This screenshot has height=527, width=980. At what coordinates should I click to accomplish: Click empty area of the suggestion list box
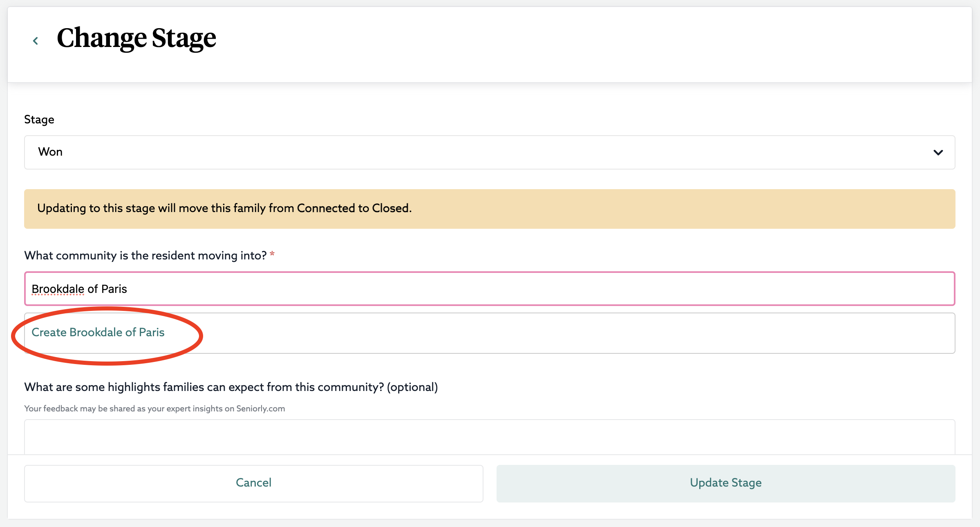point(572,333)
